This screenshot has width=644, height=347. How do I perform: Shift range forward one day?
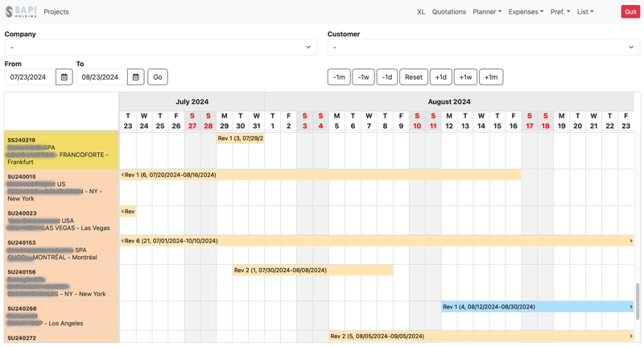(440, 77)
